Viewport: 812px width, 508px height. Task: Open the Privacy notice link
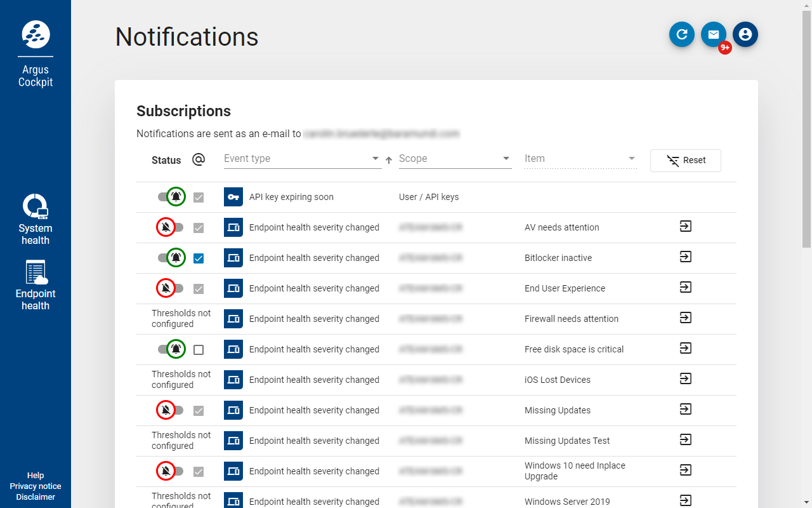tap(36, 486)
